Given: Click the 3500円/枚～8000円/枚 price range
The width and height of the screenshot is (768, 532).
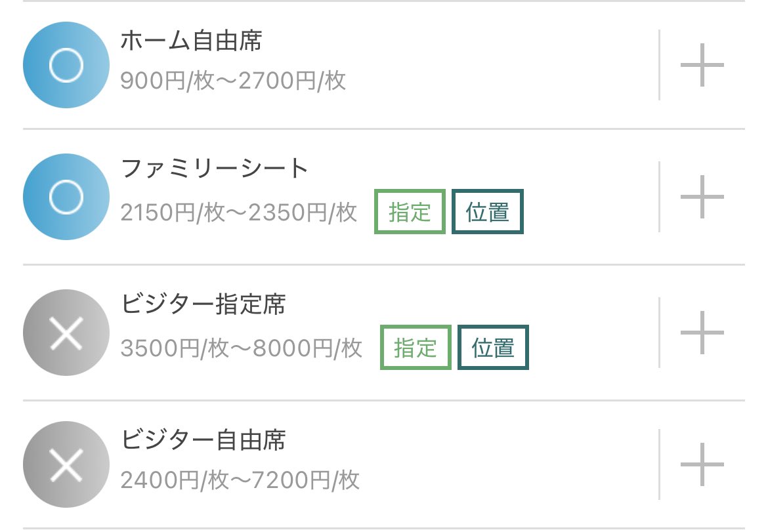Looking at the screenshot, I should click(242, 348).
